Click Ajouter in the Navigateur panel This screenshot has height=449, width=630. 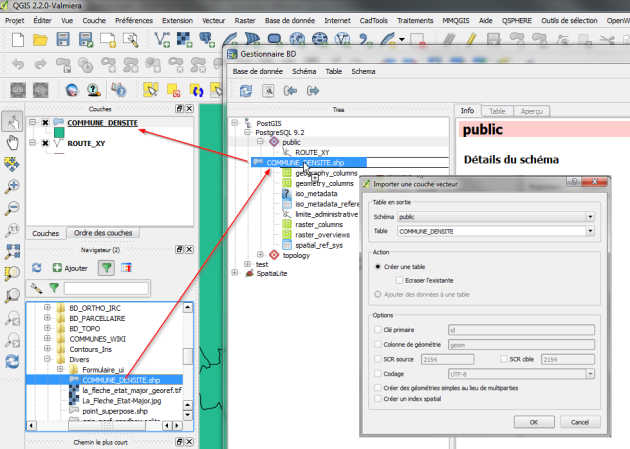point(70,268)
